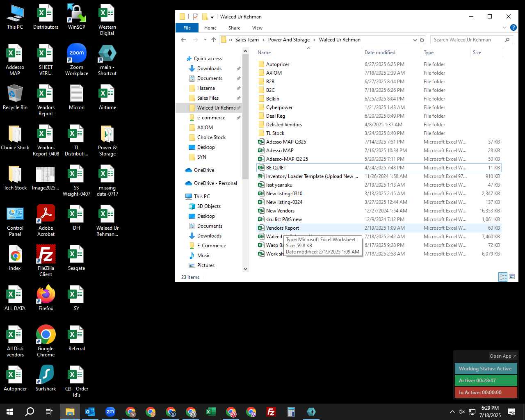Click the Refresh button beside the address bar
Image resolution: width=525 pixels, height=420 pixels.
[422, 40]
